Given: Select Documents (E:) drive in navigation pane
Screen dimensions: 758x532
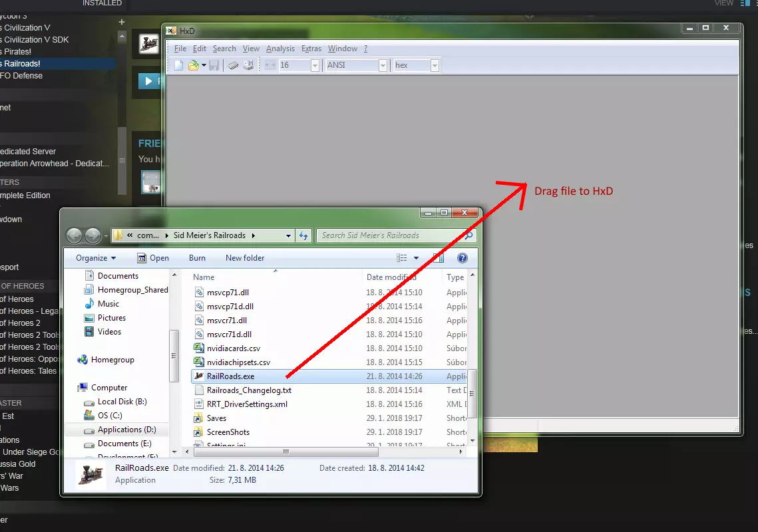Looking at the screenshot, I should 124,444.
